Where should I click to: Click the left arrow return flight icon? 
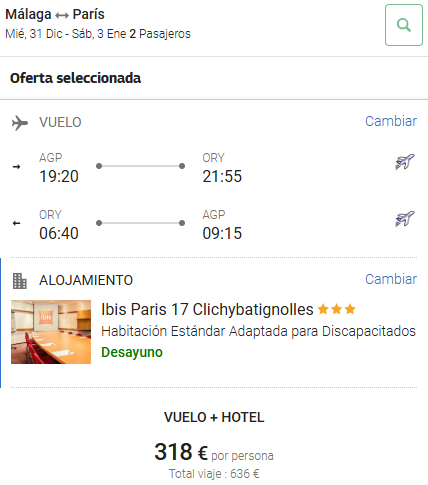coord(16,223)
